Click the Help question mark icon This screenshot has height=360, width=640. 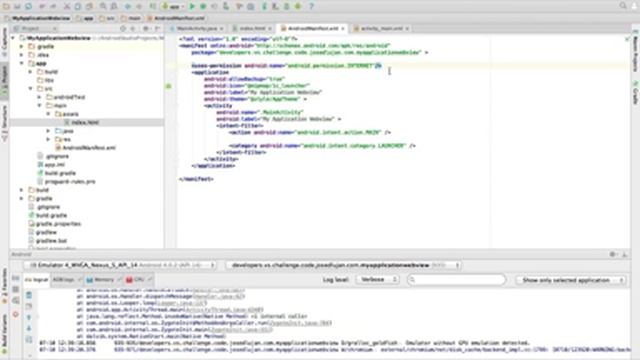click(x=311, y=6)
